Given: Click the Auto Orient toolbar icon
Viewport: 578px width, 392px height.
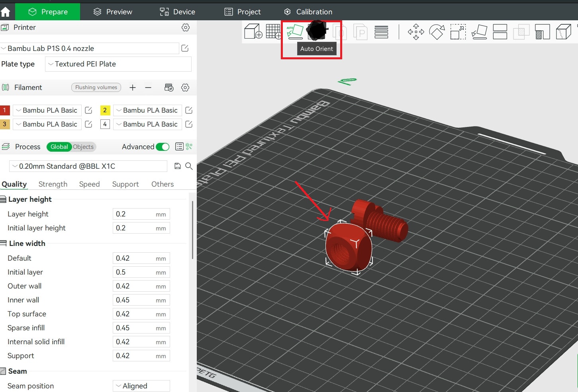Looking at the screenshot, I should click(x=295, y=31).
